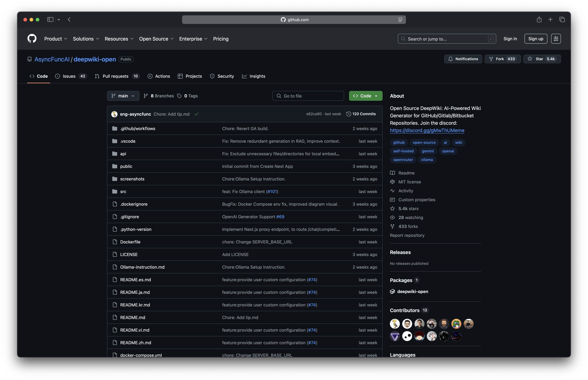Click the tag icon next to 0 Tags
This screenshot has height=380, width=588.
point(180,96)
